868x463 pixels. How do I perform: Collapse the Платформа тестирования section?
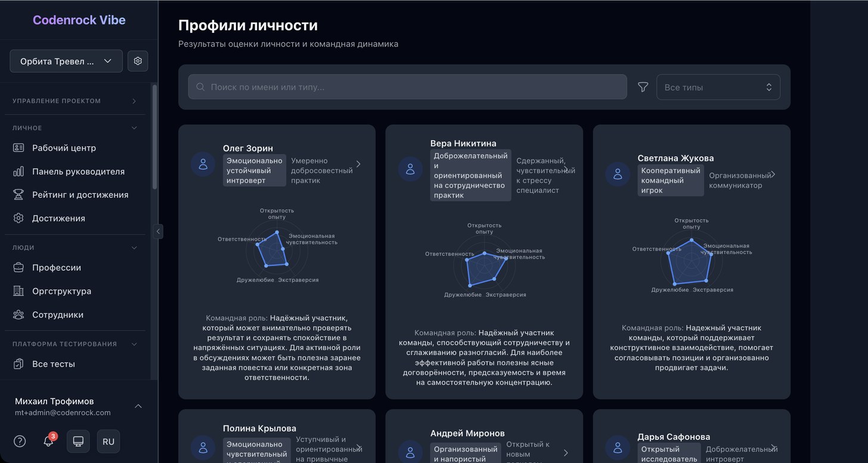(x=75, y=344)
